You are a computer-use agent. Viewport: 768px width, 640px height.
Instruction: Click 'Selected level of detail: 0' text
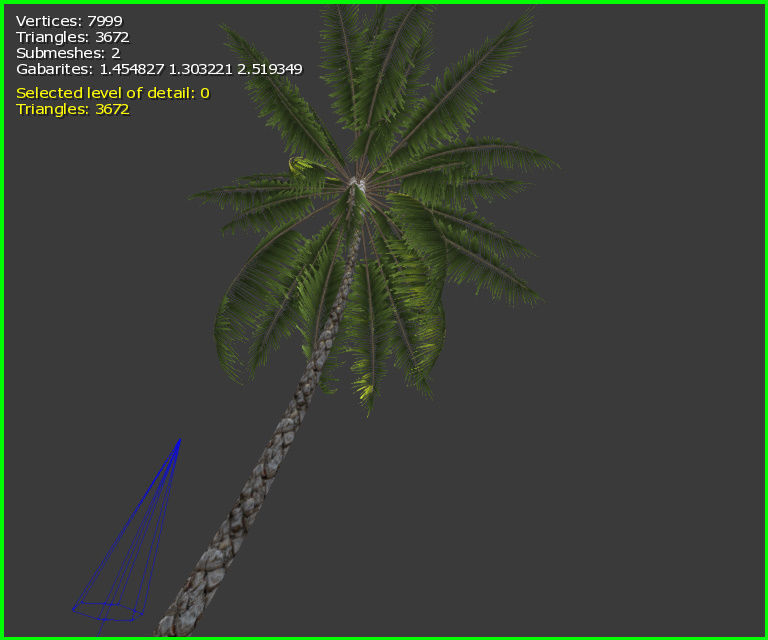pos(113,93)
